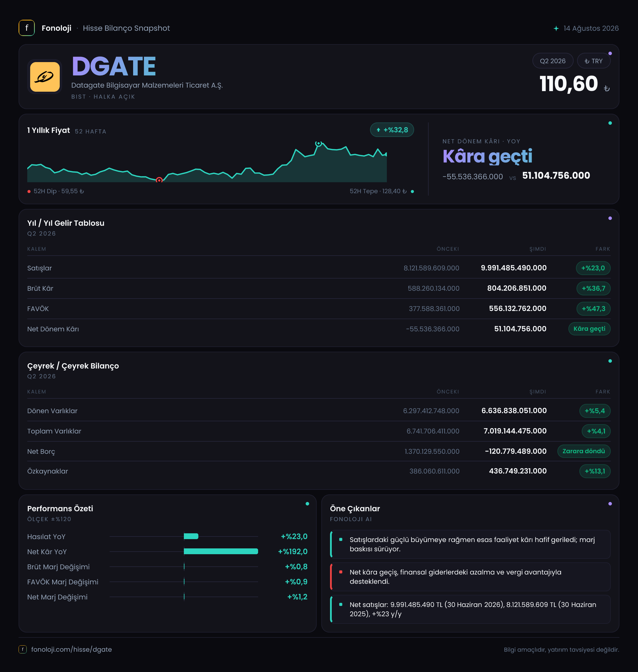Click the stock price 110,60
The image size is (638, 672).
coord(569,84)
